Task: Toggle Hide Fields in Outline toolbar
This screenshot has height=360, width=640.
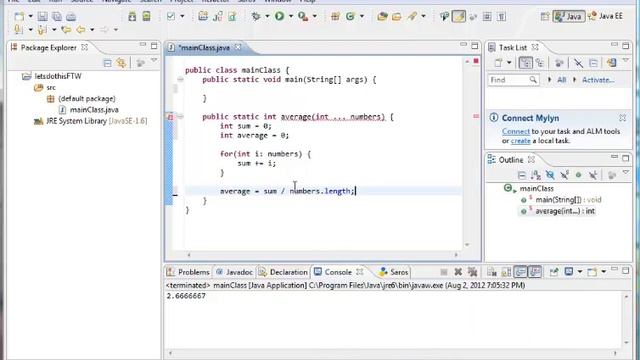Action: click(550, 176)
